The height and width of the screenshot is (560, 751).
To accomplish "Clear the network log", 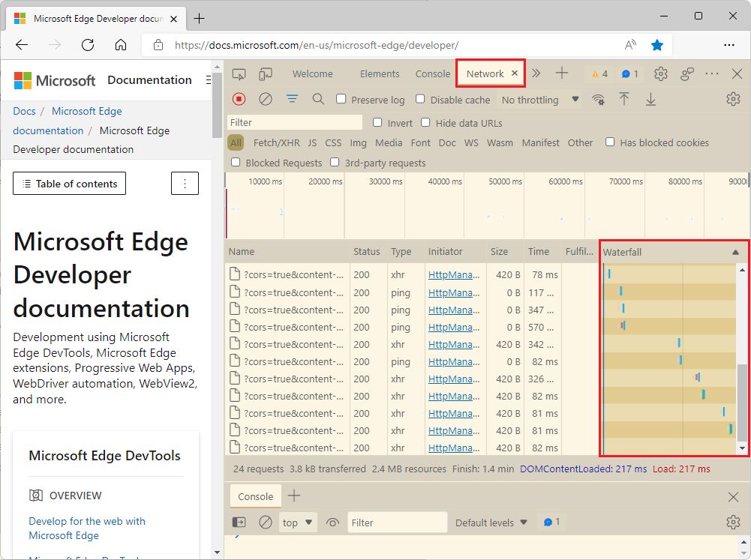I will (x=266, y=99).
